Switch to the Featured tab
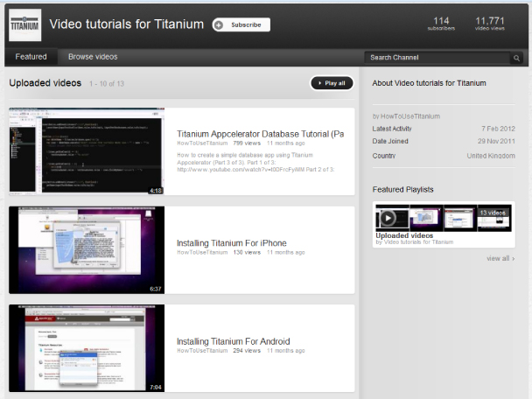This screenshot has width=532, height=399. tap(31, 57)
